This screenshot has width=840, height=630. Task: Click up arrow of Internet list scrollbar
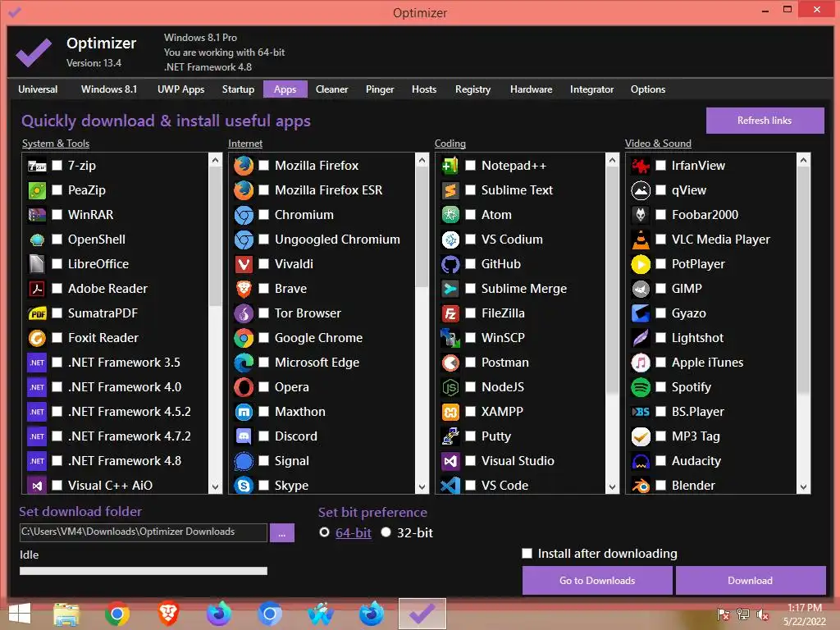click(422, 160)
